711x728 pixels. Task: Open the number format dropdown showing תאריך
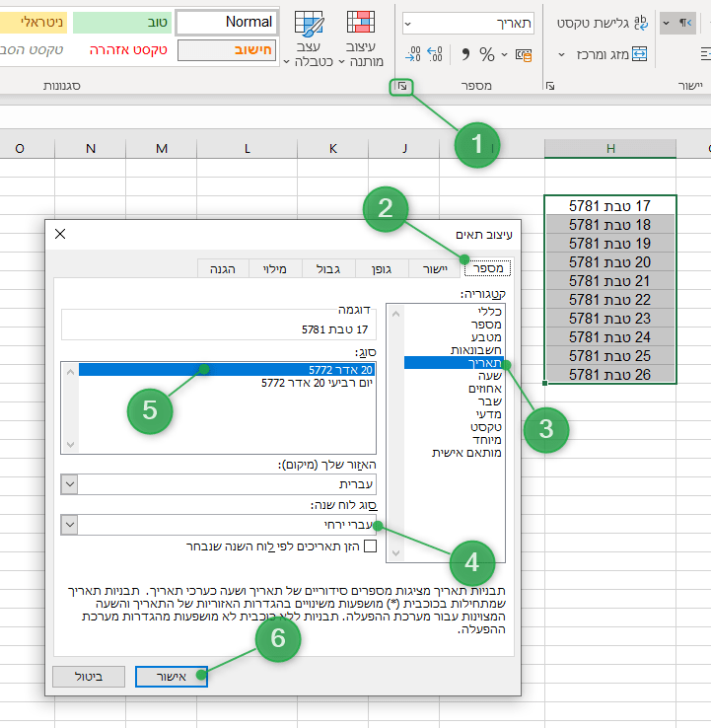[468, 24]
